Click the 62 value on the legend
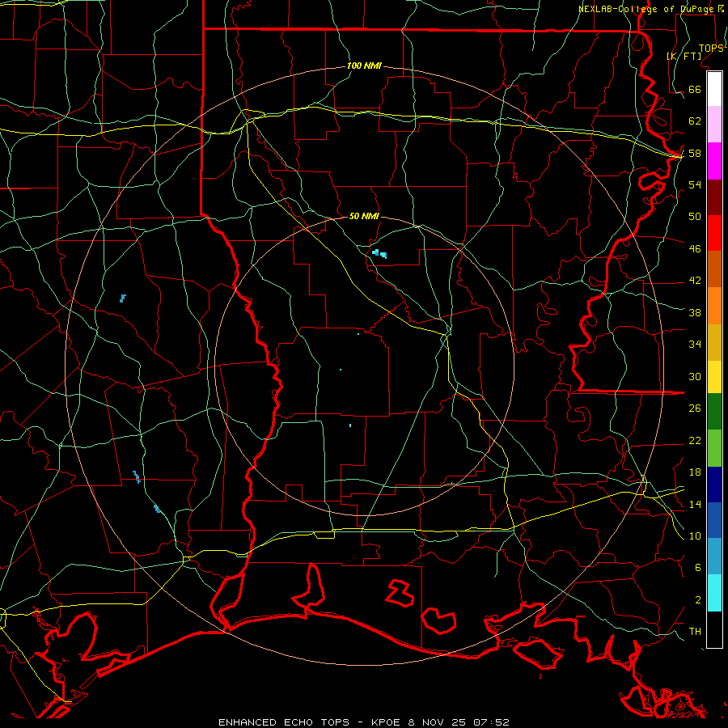This screenshot has height=728, width=728. [x=695, y=121]
